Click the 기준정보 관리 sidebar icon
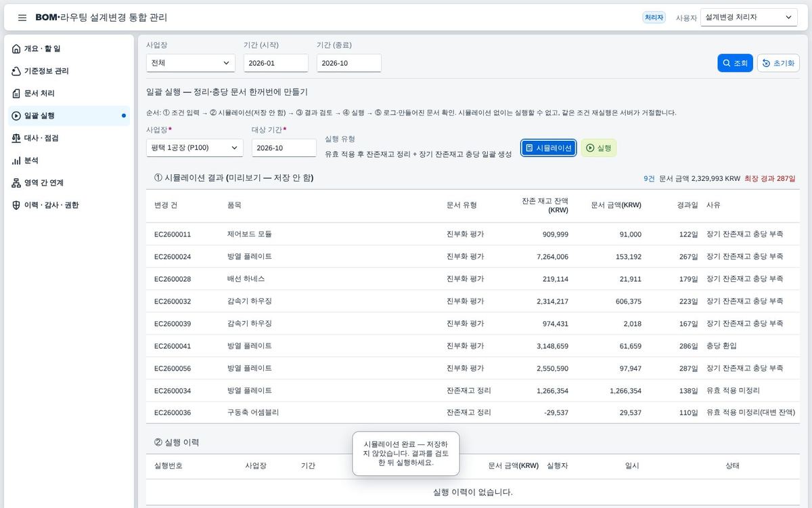This screenshot has height=508, width=812. (16, 71)
